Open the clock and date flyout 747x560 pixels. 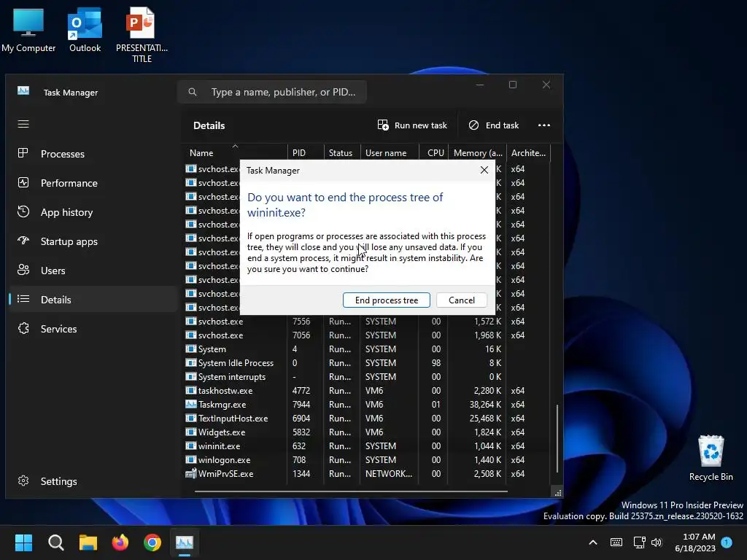click(x=695, y=542)
